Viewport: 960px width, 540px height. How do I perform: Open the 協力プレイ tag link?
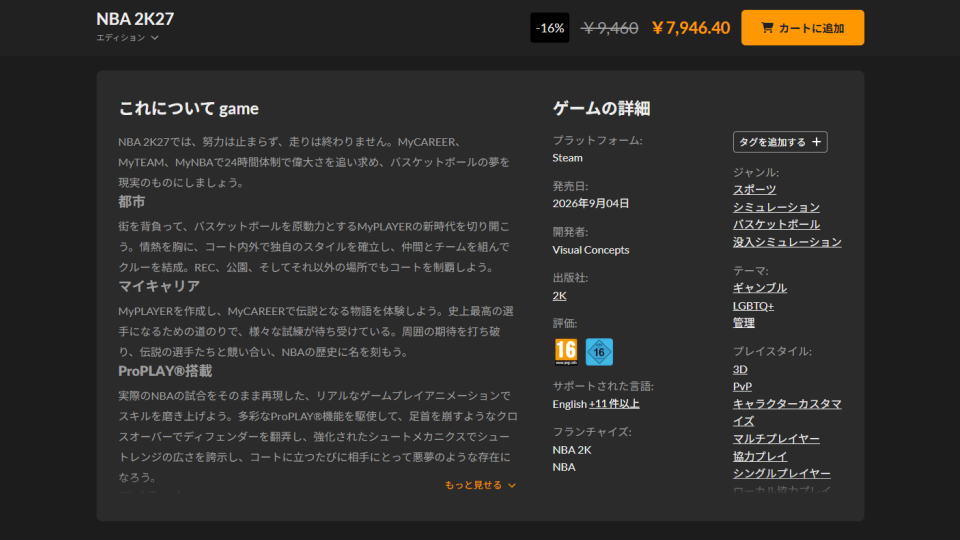click(760, 456)
